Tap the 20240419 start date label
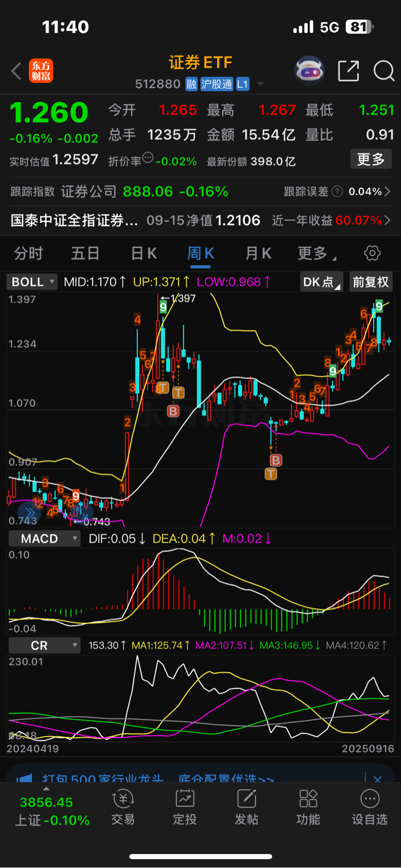The image size is (401, 868). [x=32, y=748]
